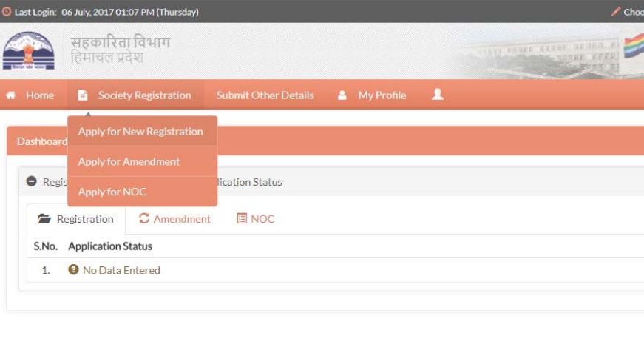Viewport: 644px width, 364px height.
Task: Click the Himachal Pradesh government emblem logo
Action: click(x=28, y=50)
